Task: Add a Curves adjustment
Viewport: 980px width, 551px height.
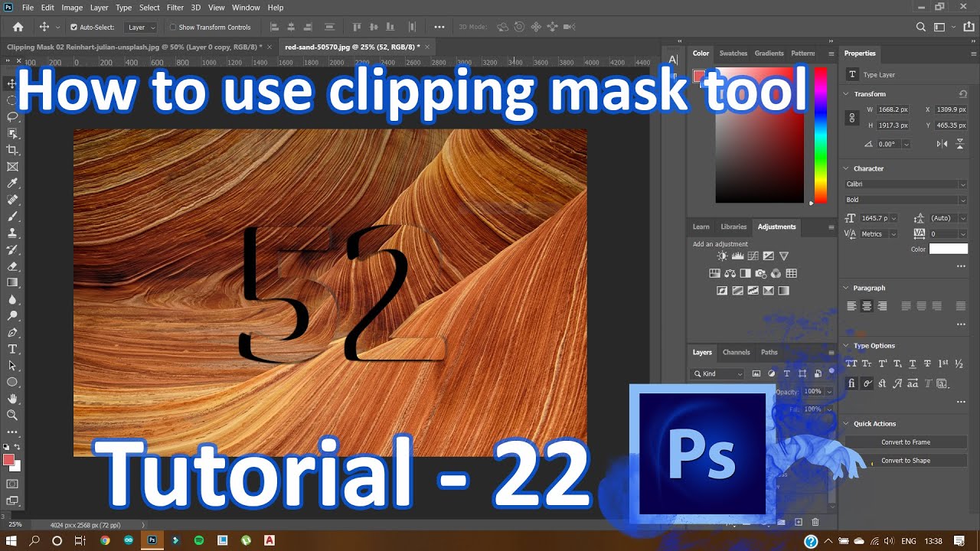Action: tap(753, 256)
